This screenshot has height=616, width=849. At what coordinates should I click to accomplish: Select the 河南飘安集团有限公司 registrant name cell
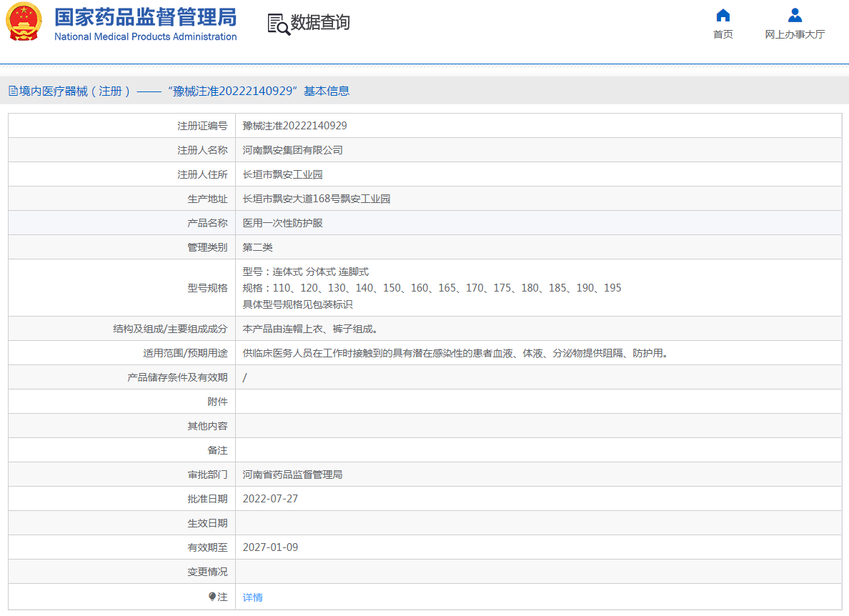coord(292,150)
